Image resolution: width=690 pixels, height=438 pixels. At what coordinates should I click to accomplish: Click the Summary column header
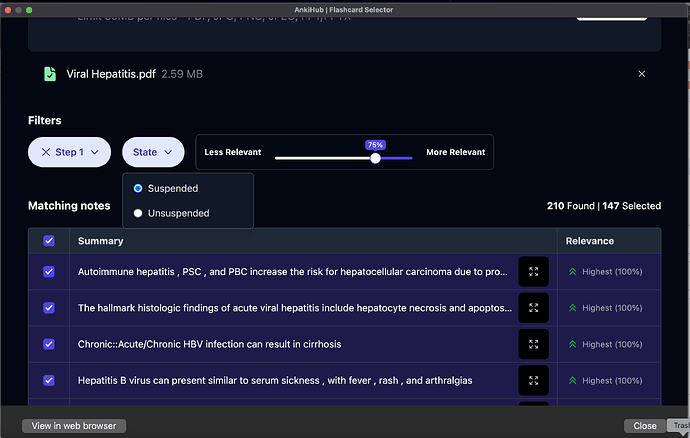point(100,241)
